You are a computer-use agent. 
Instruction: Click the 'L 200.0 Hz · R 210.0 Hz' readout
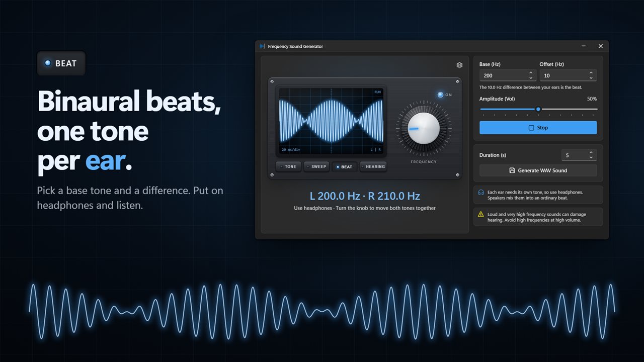click(365, 196)
